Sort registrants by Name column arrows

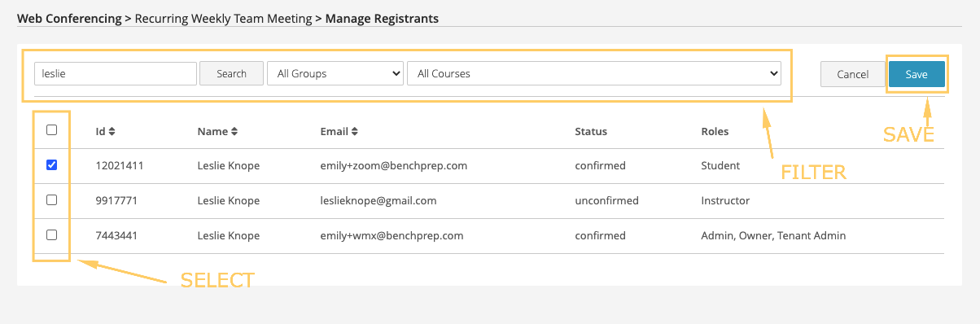click(234, 131)
